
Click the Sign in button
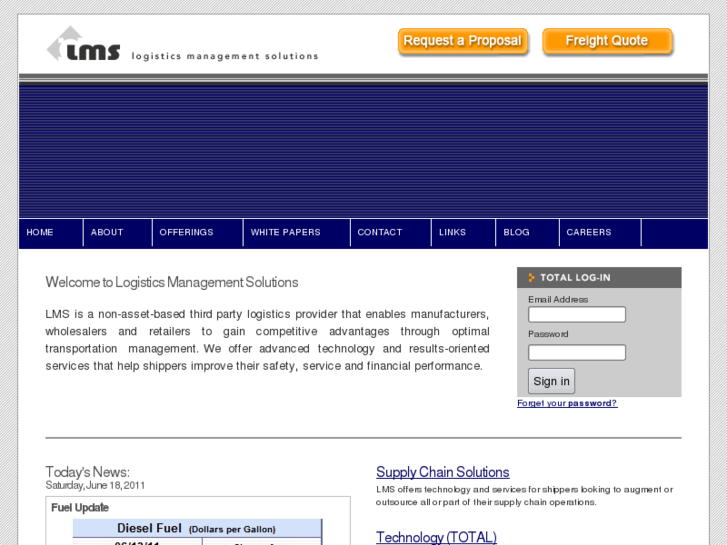[551, 381]
